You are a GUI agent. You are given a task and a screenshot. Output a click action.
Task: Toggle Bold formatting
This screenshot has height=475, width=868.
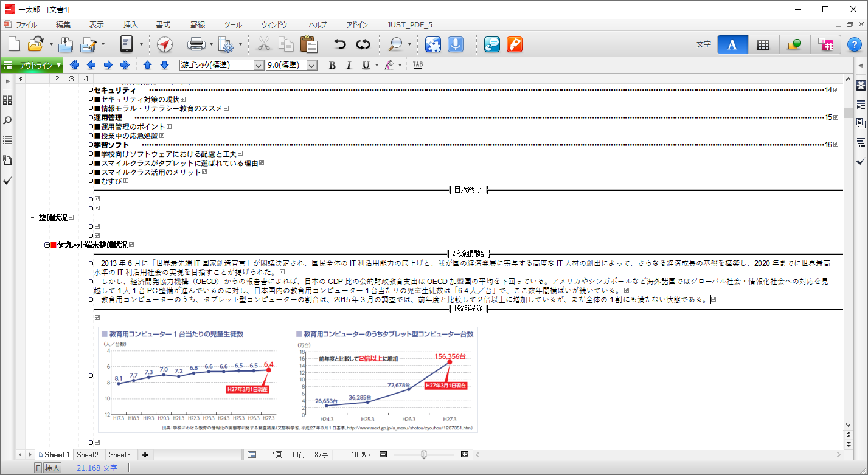pyautogui.click(x=332, y=65)
